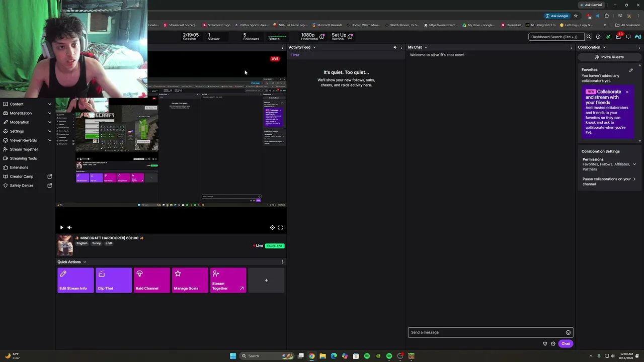The width and height of the screenshot is (644, 362).
Task: Expand the Settings sidebar section
Action: pos(28,131)
